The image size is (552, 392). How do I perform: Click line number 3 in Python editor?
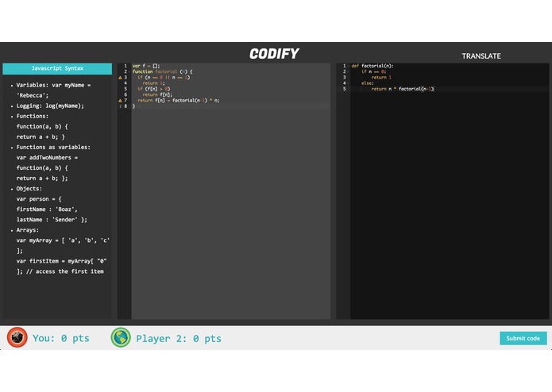344,77
